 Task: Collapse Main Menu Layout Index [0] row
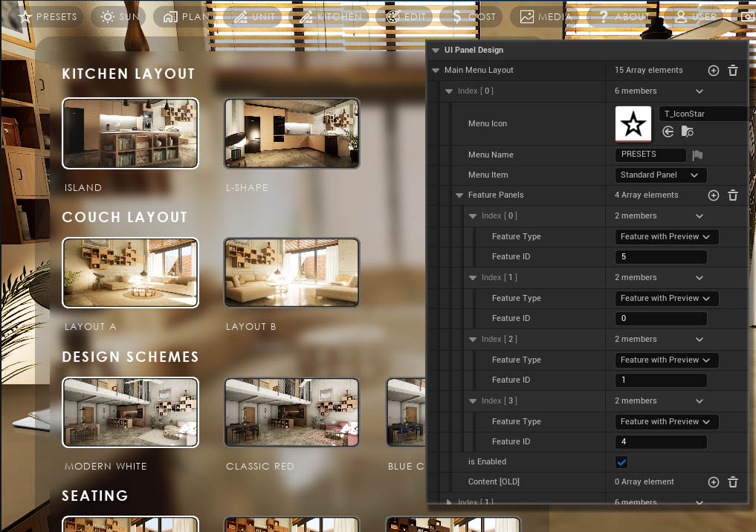(449, 91)
